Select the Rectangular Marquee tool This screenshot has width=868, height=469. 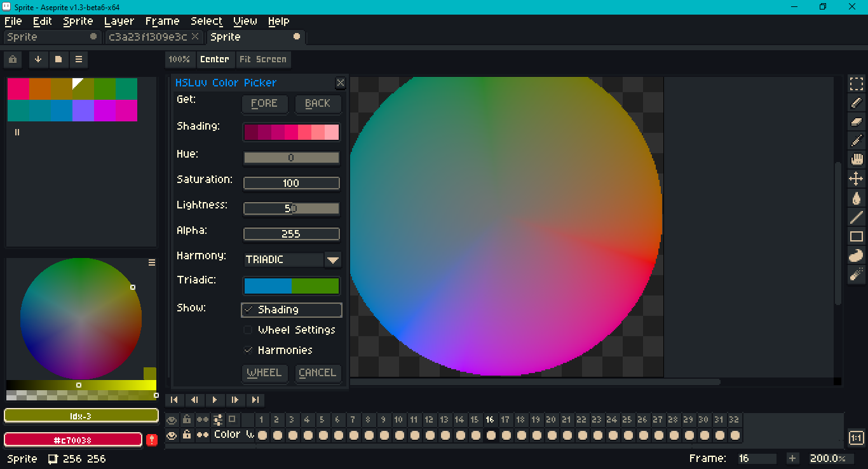coord(857,84)
